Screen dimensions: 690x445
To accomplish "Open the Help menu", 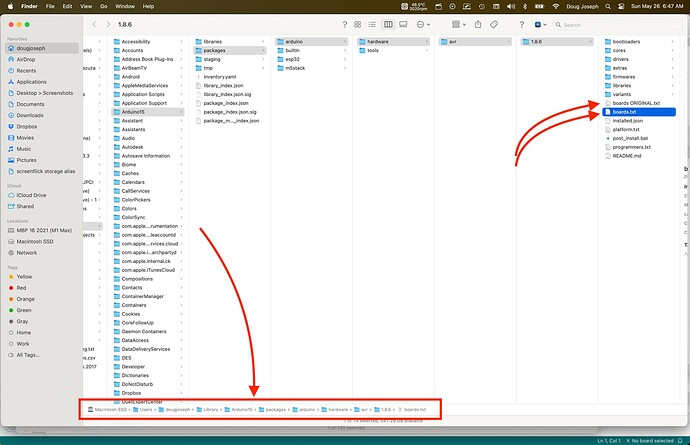I will tap(148, 6).
